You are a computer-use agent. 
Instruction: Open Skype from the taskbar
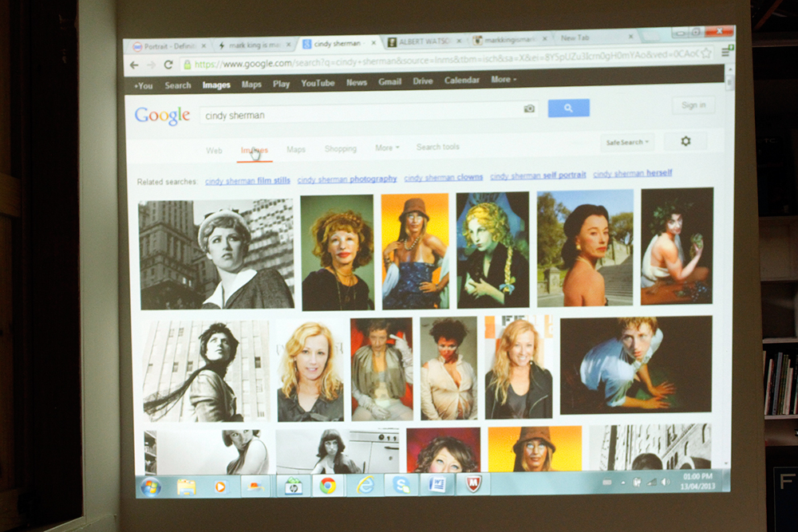coord(401,485)
